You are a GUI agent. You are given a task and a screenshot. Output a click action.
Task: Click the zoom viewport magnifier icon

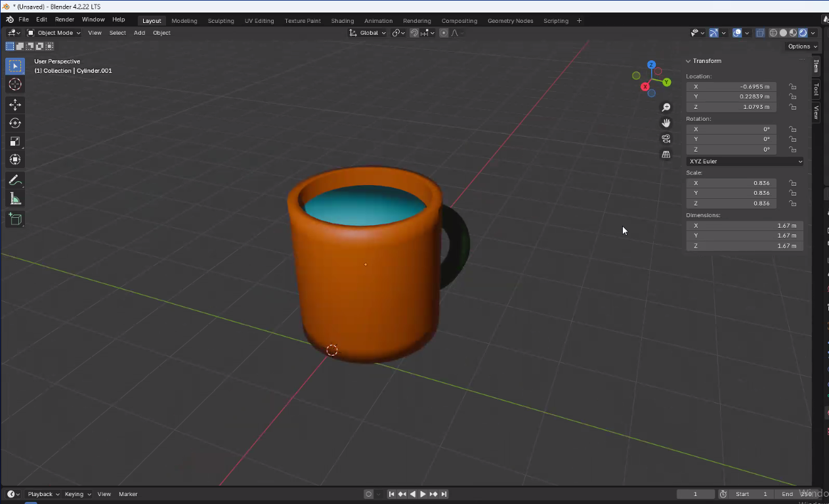point(666,107)
